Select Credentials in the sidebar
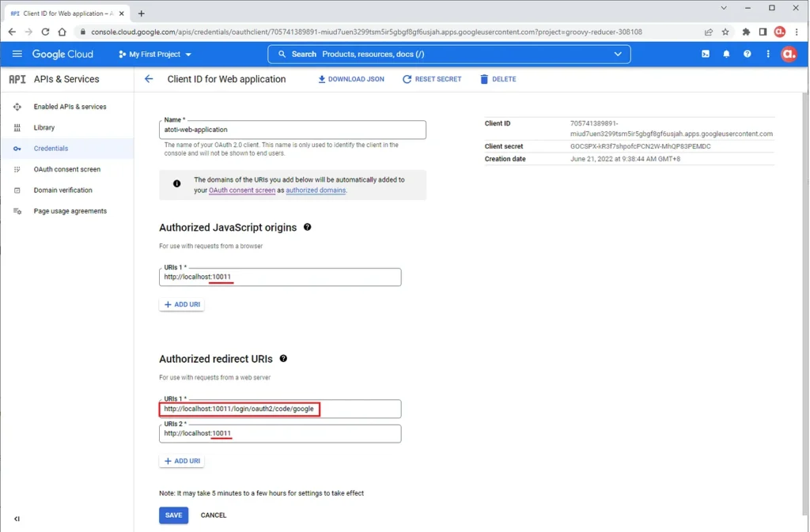 pos(67,149)
